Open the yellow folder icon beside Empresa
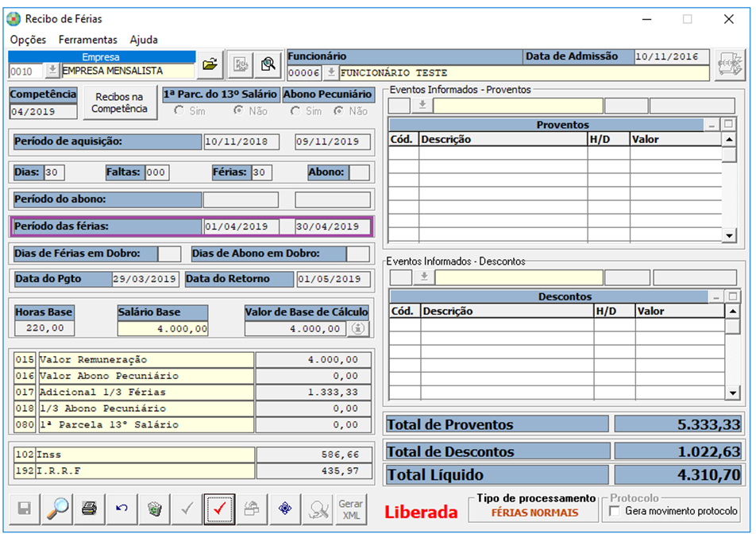756x538 pixels. pyautogui.click(x=210, y=64)
